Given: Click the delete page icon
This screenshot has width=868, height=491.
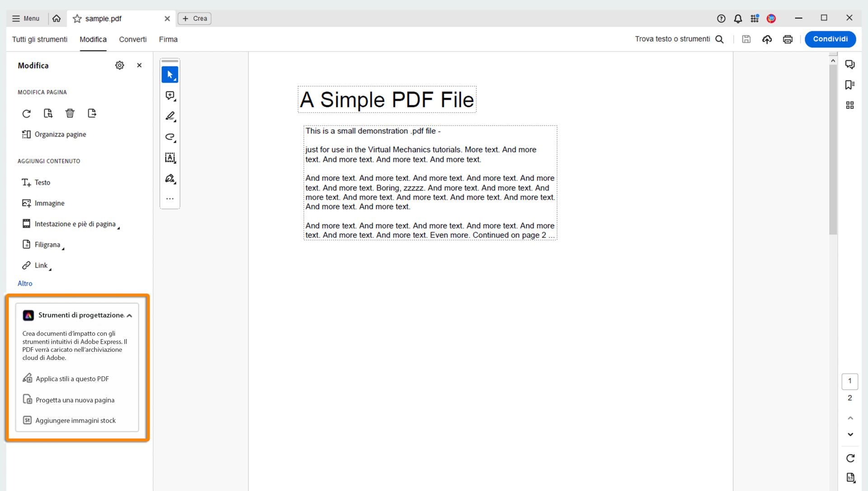Looking at the screenshot, I should point(70,113).
